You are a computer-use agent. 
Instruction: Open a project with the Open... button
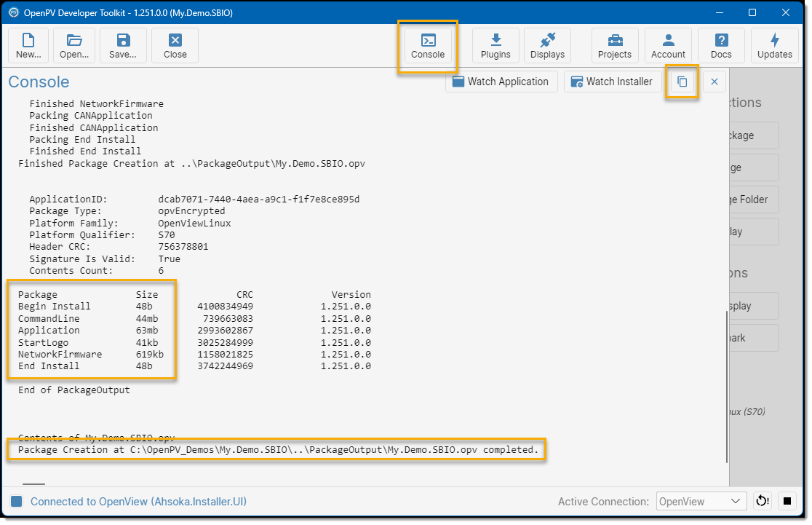tap(74, 46)
